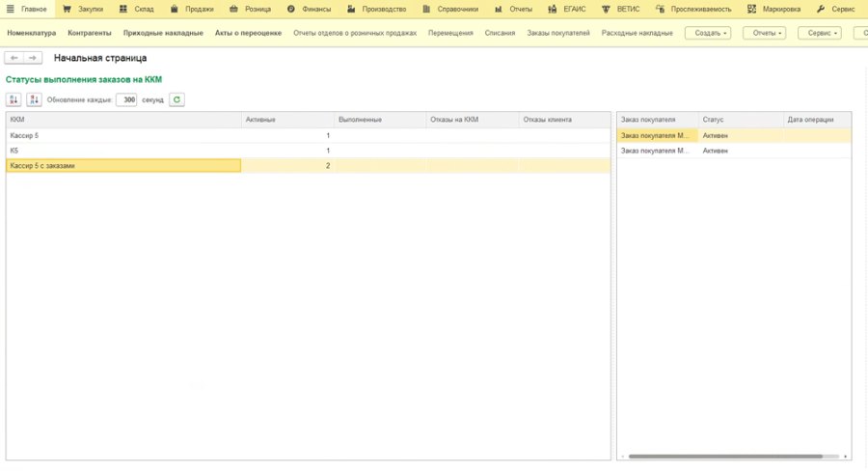Select the К5 row
Screen dimensions: 868x471
pyautogui.click(x=309, y=151)
